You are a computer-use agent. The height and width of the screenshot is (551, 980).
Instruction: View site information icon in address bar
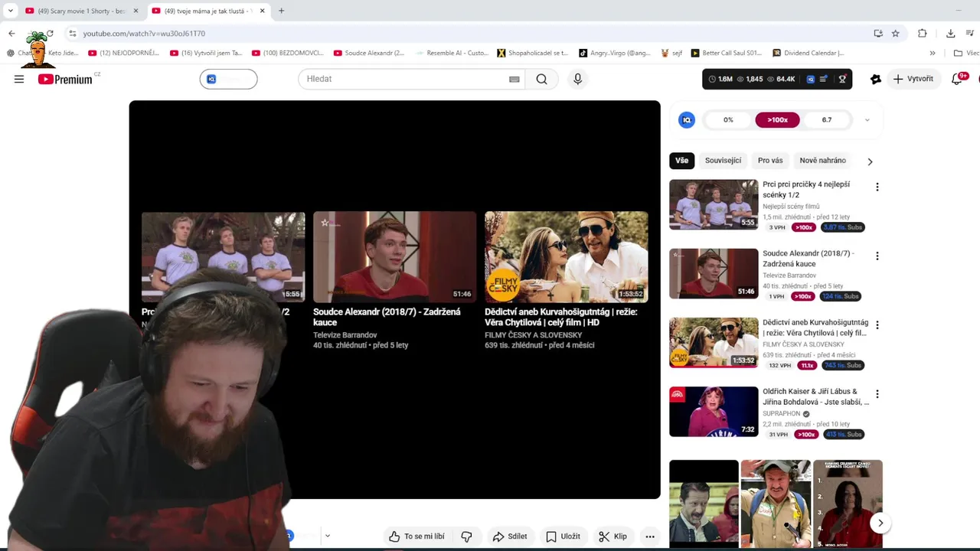(72, 34)
